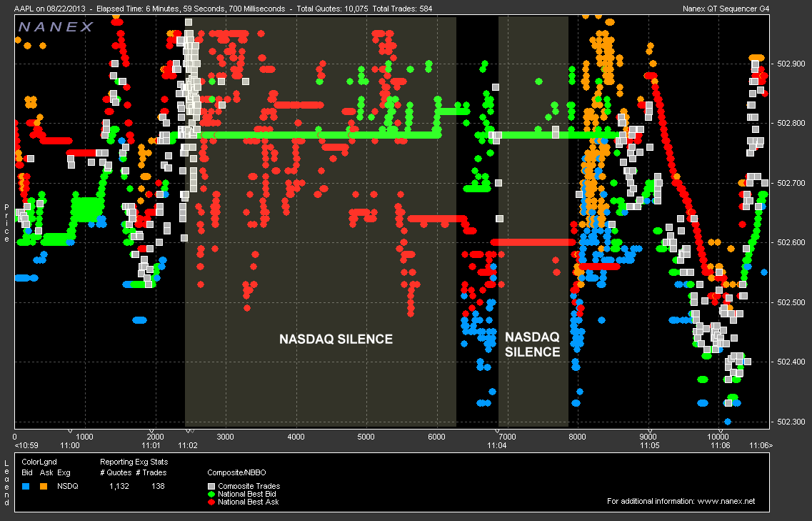Click the 8000 sequence axis label

click(x=577, y=437)
